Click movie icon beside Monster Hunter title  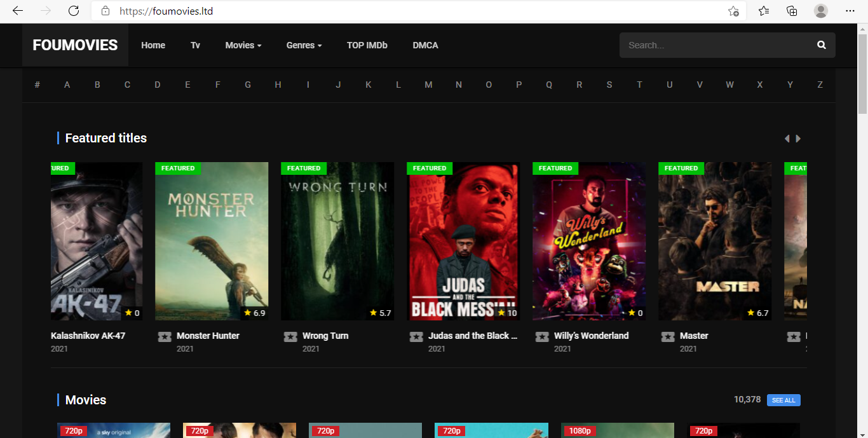pos(165,336)
